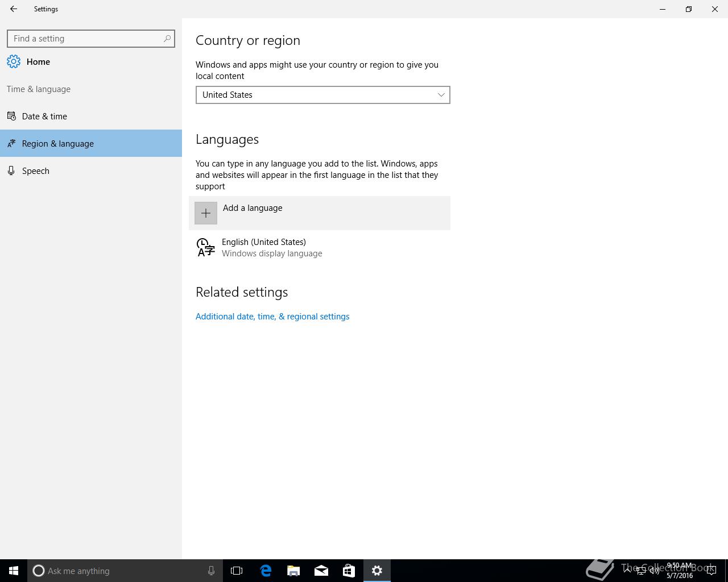Open the Mail app from taskbar
The width and height of the screenshot is (728, 582).
coord(321,571)
